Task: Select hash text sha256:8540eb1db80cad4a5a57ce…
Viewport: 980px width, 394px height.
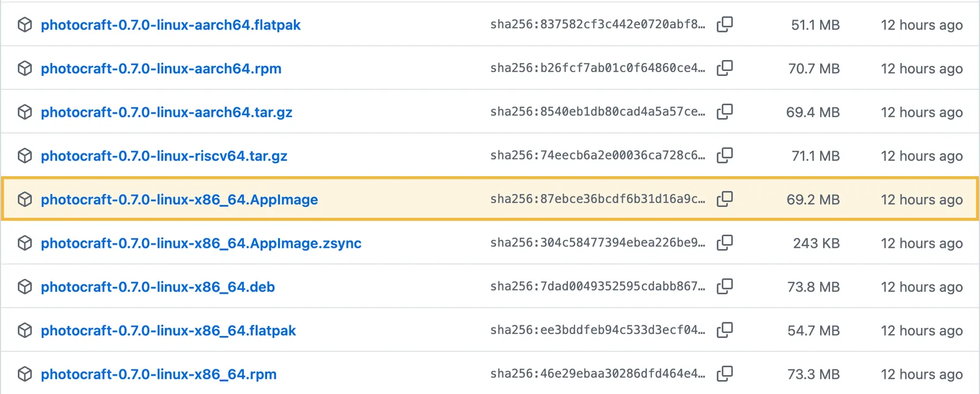Action: [x=598, y=112]
